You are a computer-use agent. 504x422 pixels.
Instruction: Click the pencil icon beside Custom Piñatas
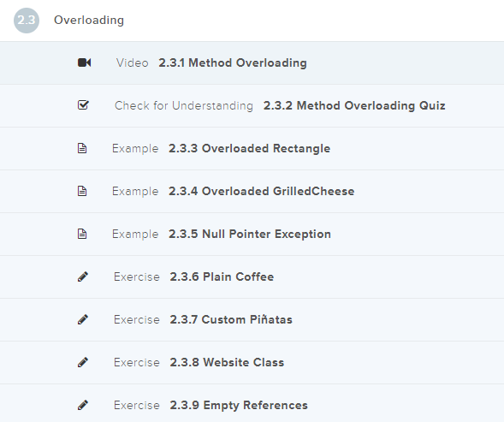coord(83,319)
